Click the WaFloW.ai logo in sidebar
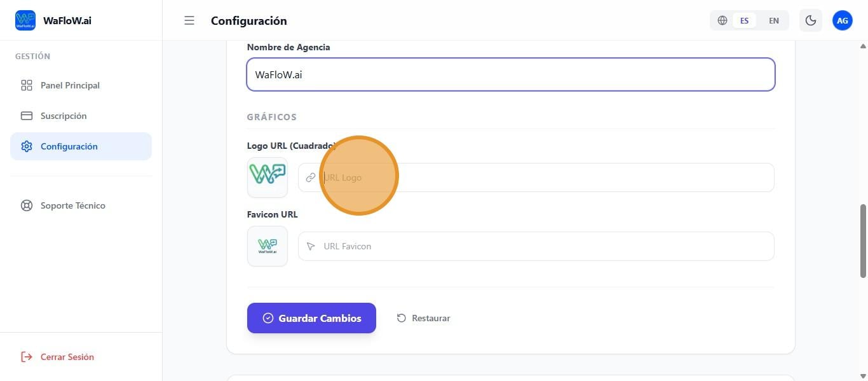This screenshot has height=381, width=868. 25,20
